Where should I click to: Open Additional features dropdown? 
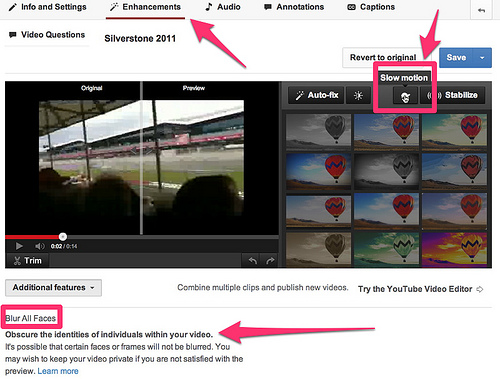53,288
